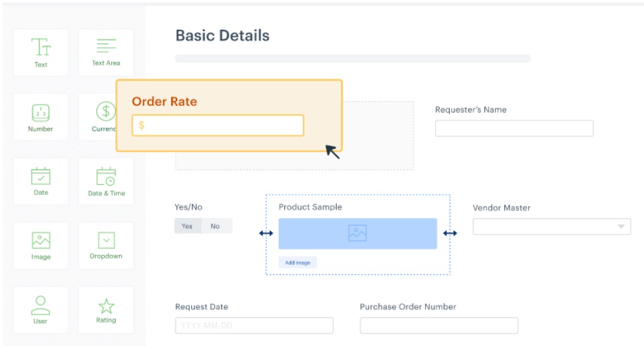Toggle the No option
Screen dimensions: 644x346
[216, 226]
